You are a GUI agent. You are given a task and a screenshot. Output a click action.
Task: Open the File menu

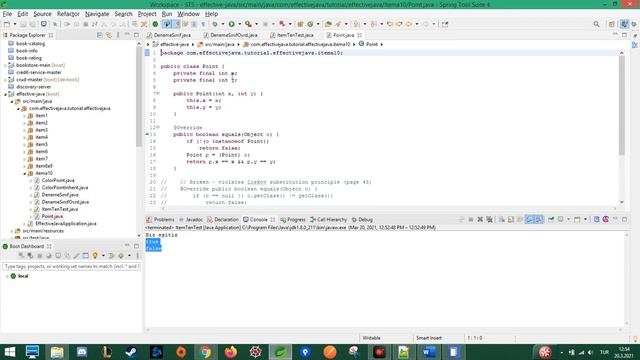click(7, 14)
